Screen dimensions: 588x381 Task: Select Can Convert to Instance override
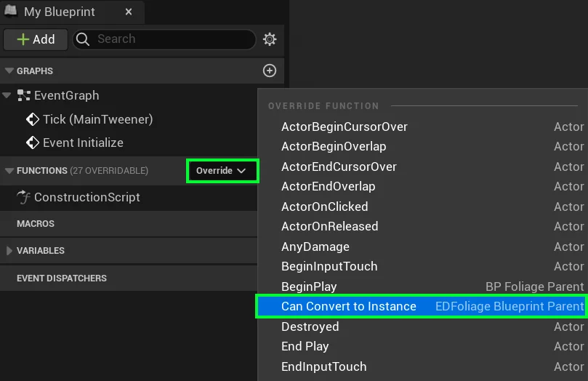coord(349,306)
